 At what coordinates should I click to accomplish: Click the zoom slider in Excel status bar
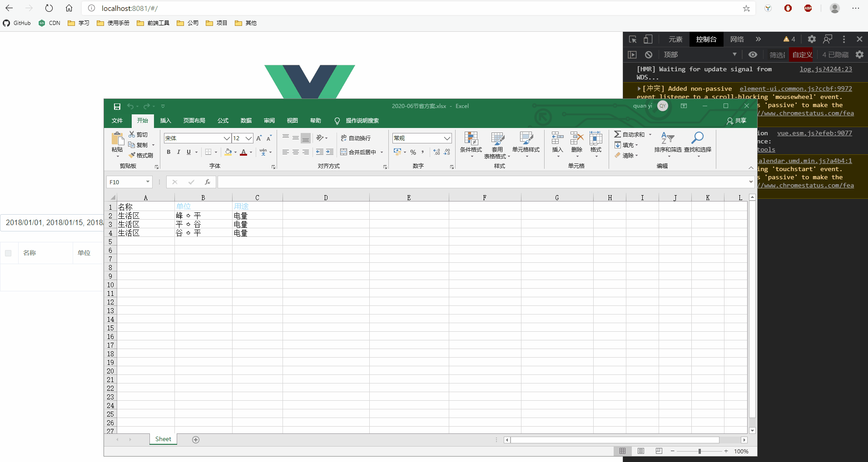click(699, 451)
